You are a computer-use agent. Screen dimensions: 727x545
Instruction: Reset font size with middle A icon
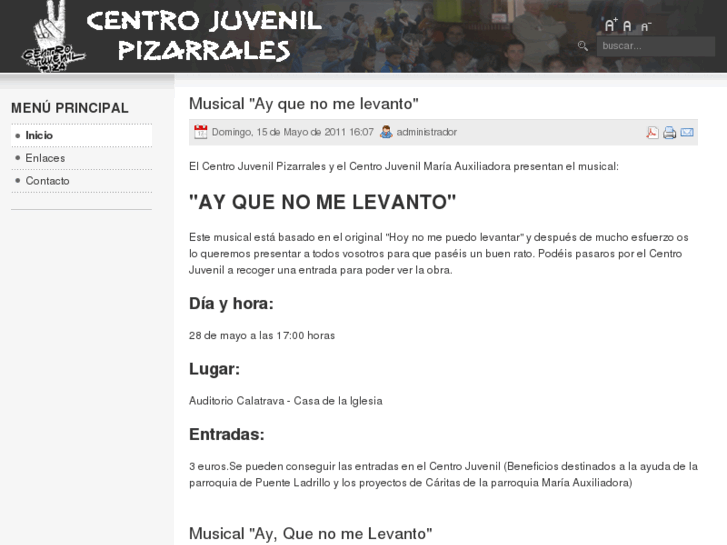627,26
